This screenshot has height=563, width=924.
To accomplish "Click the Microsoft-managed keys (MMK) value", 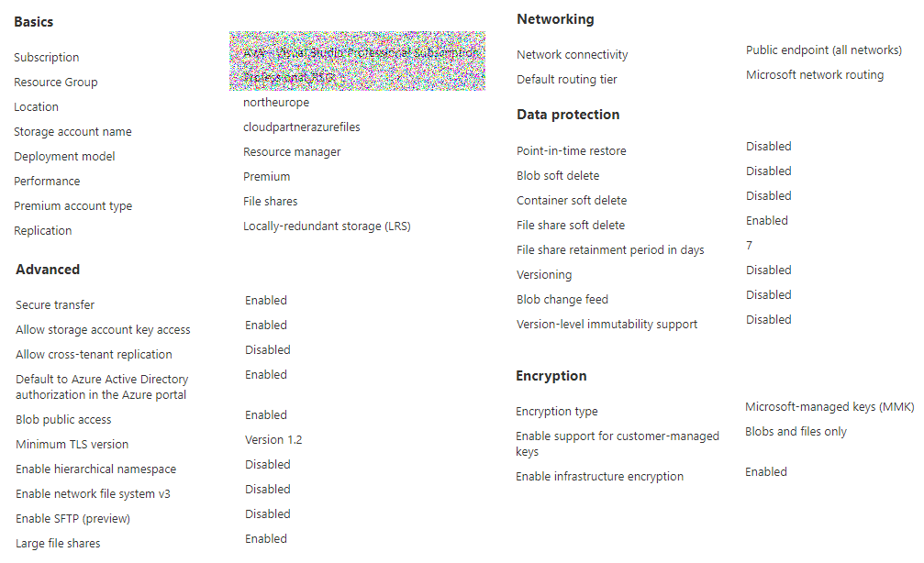I will (x=829, y=407).
